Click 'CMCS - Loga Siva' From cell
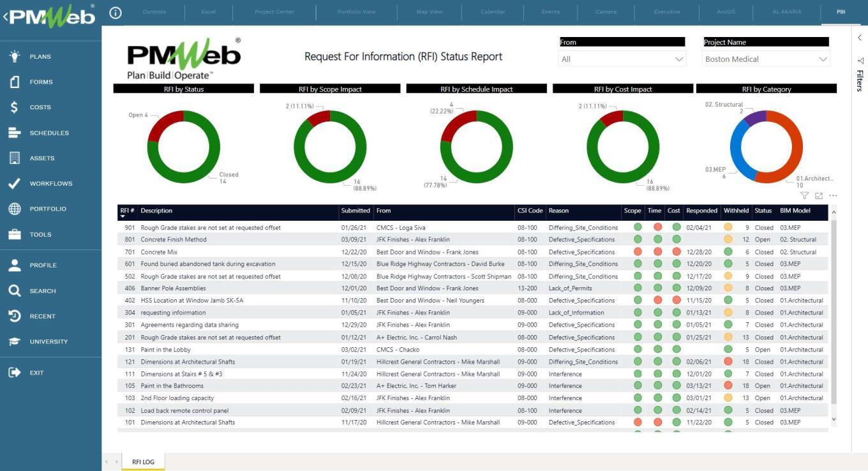 pos(401,227)
